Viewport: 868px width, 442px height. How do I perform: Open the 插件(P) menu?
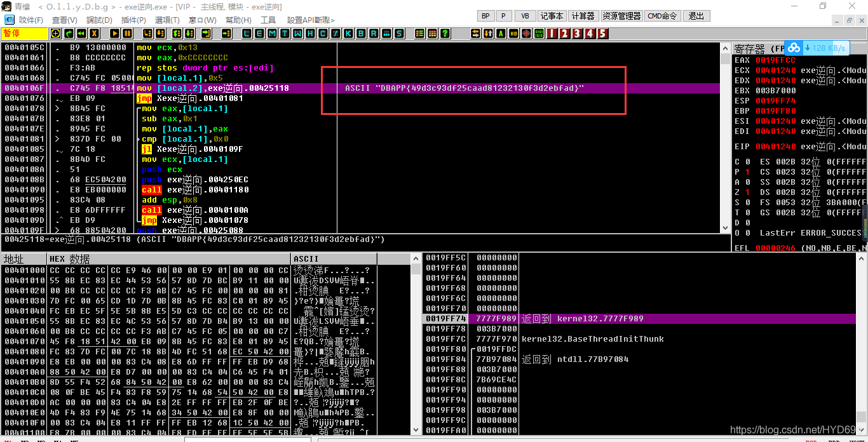click(x=133, y=20)
